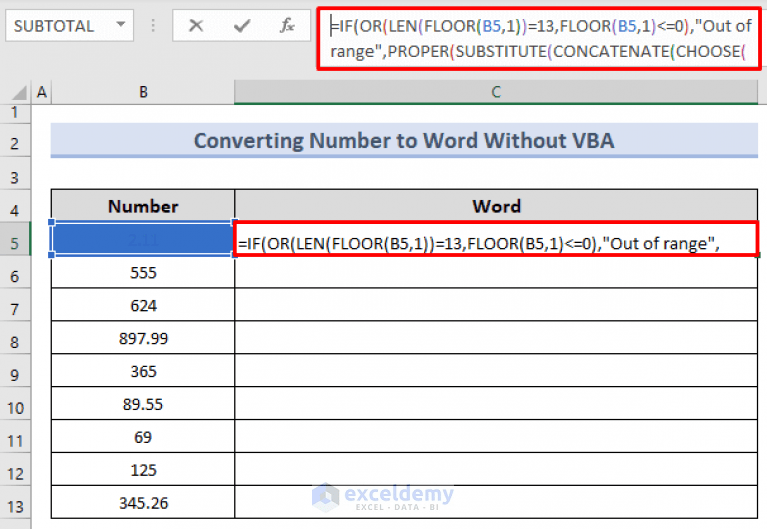The width and height of the screenshot is (767, 529).
Task: Click the three-dot handle beside the Name Box
Action: point(153,25)
